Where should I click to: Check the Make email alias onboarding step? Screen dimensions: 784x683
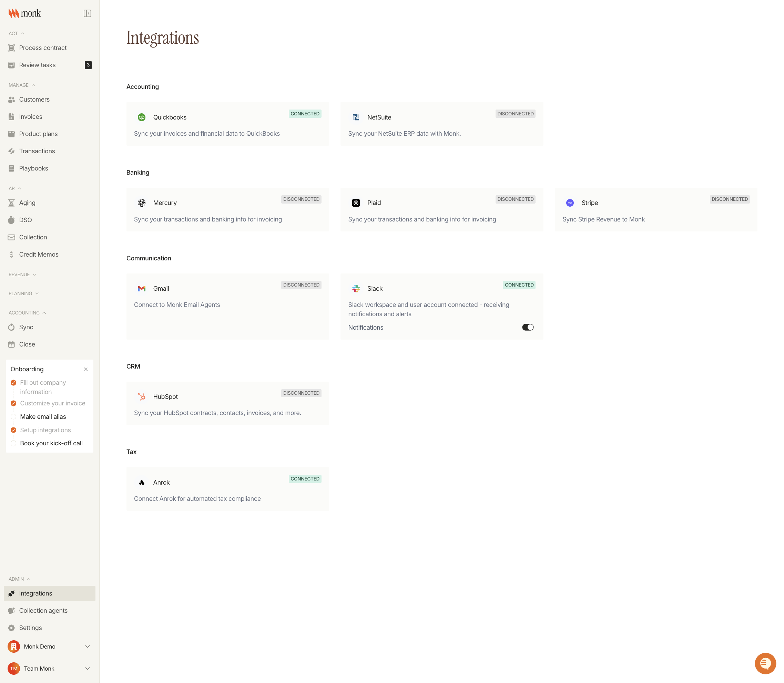pyautogui.click(x=14, y=416)
